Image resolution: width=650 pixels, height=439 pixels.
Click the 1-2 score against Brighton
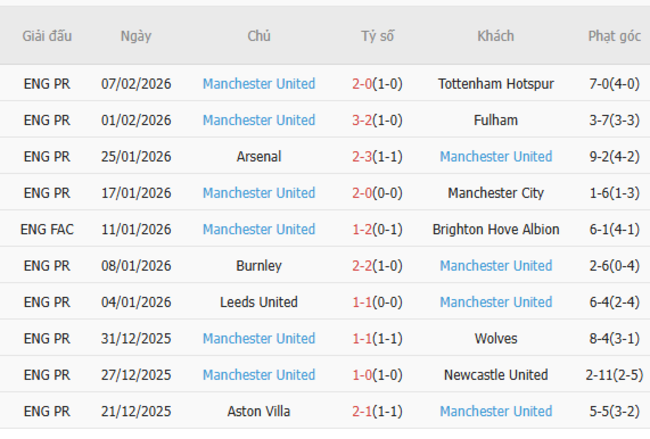pos(362,229)
